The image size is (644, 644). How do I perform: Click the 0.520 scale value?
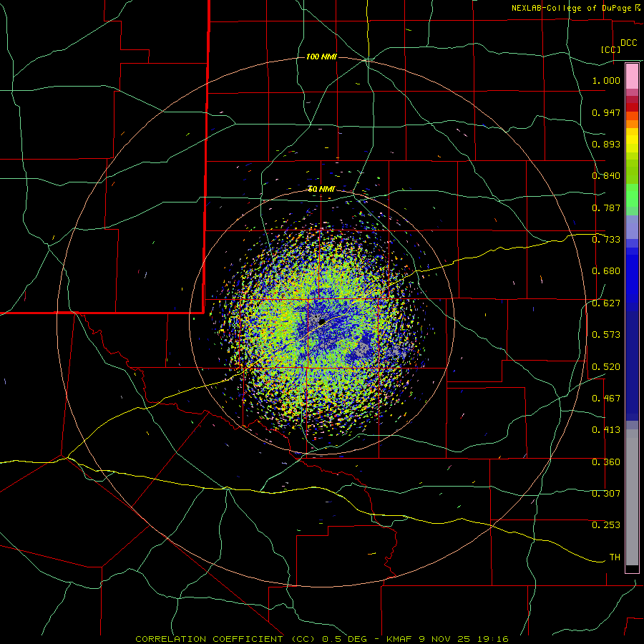(x=606, y=367)
